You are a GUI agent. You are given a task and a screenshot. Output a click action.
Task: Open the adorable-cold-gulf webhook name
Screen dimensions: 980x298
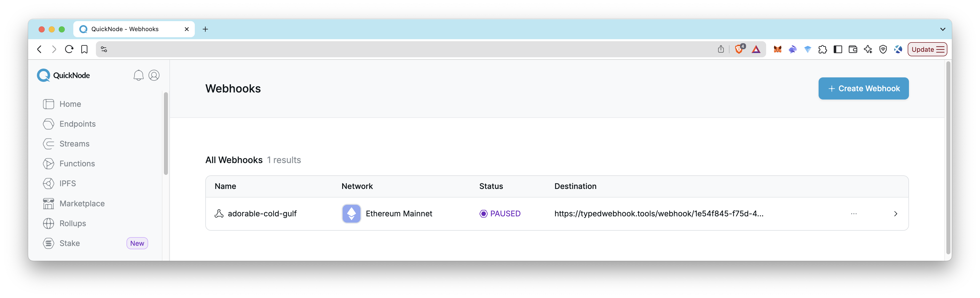[x=262, y=214]
